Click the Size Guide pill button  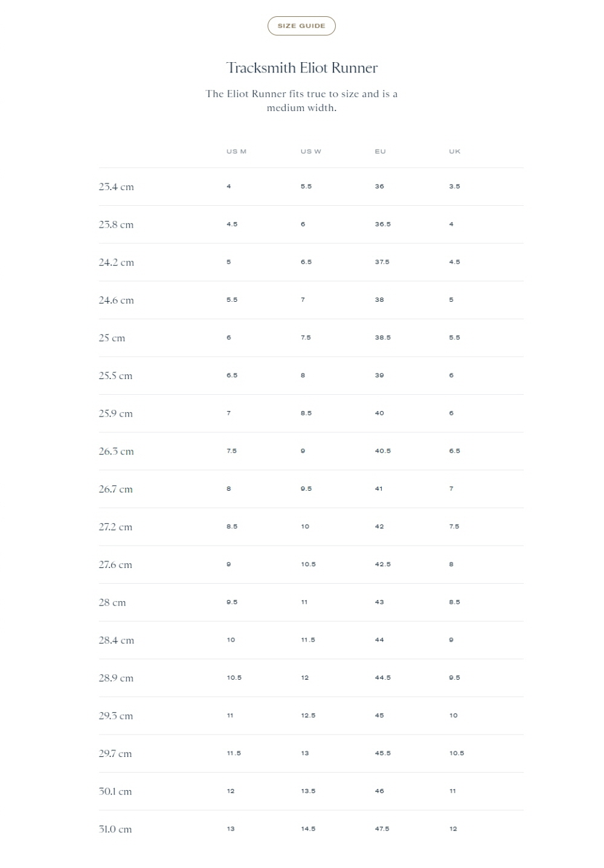pyautogui.click(x=301, y=26)
